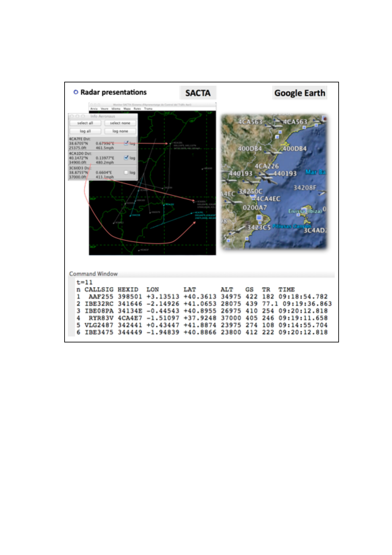Click the latitude value 38.6705°N
392x555 pixels.
point(78,143)
